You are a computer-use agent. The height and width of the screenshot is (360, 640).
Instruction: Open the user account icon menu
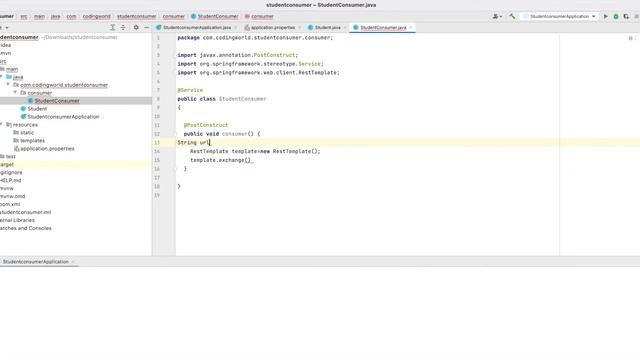tap(497, 16)
